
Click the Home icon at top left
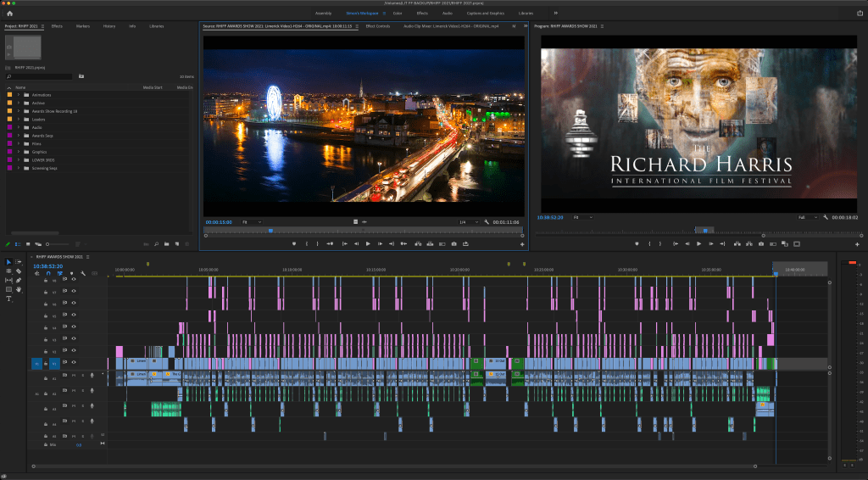(9, 14)
